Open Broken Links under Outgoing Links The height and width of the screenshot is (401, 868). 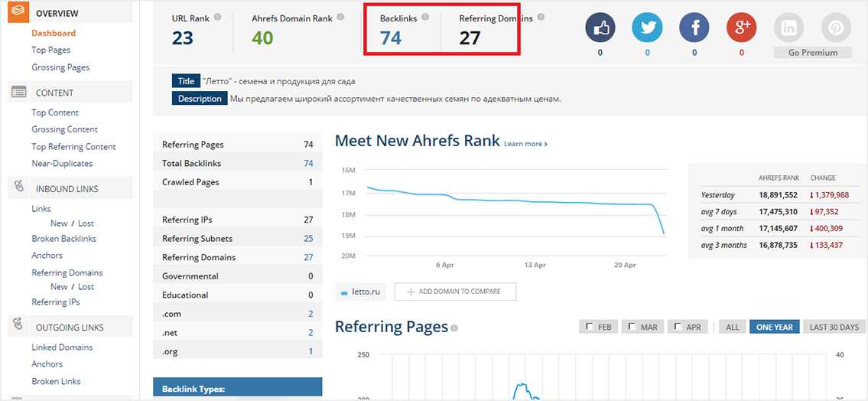(56, 381)
